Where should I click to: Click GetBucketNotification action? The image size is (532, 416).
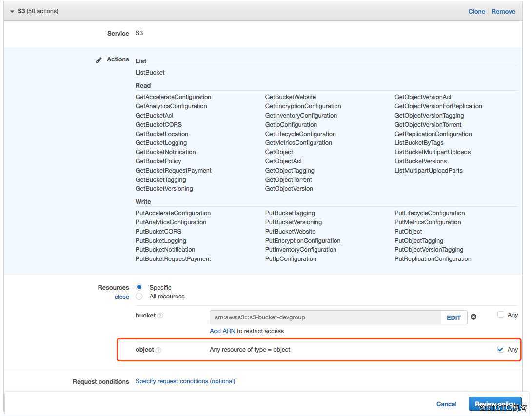coord(166,152)
